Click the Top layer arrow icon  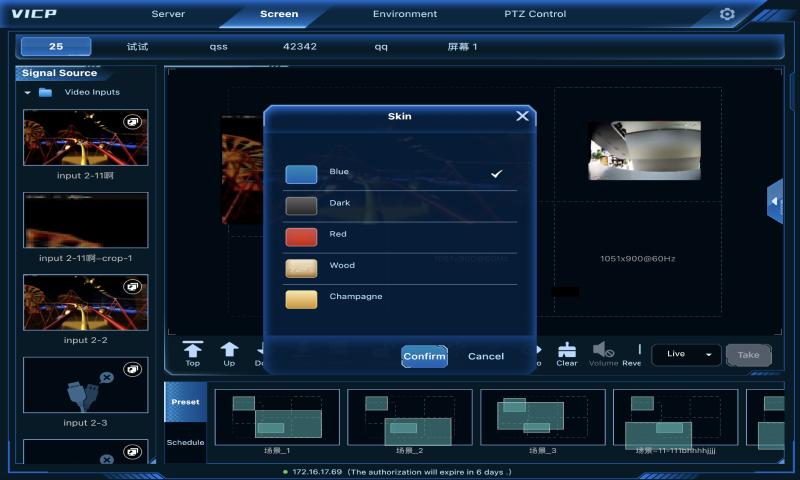click(x=192, y=349)
